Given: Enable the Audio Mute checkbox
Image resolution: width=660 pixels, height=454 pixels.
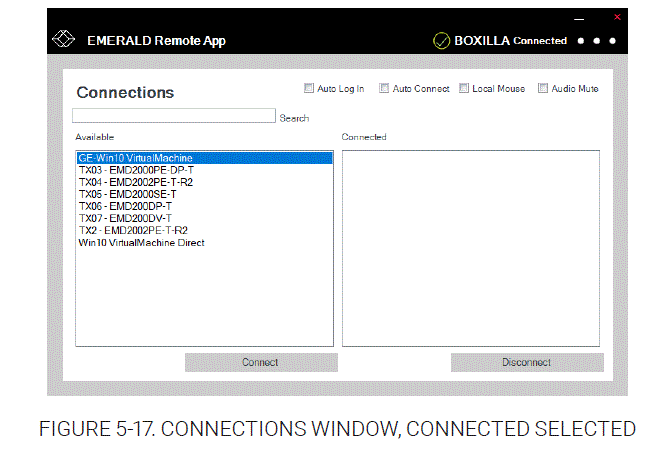Looking at the screenshot, I should pos(543,88).
